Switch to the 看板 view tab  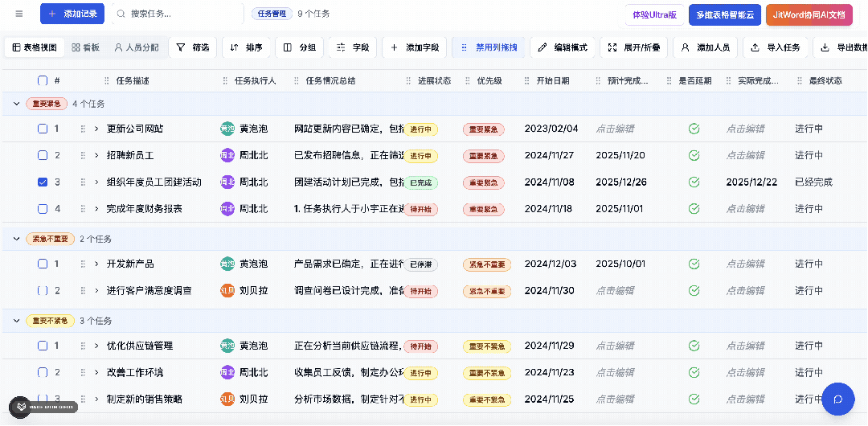[86, 47]
